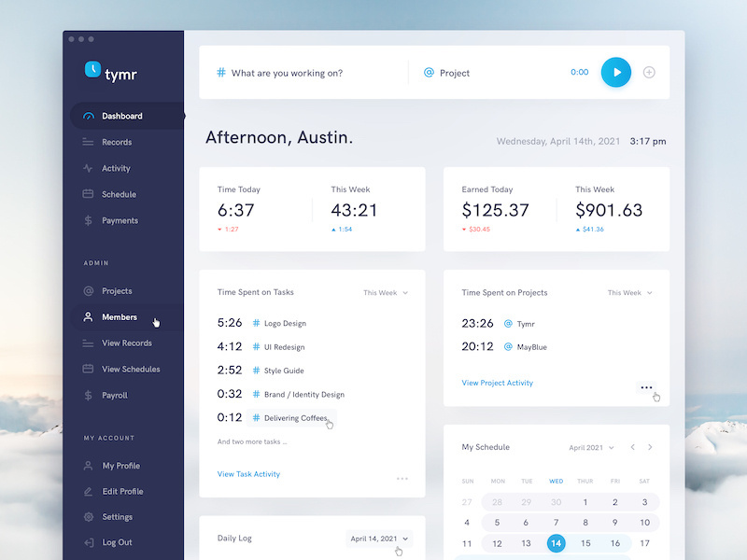Viewport: 747px width, 560px height.
Task: Select the Delivering Coffees task tag
Action: click(291, 418)
